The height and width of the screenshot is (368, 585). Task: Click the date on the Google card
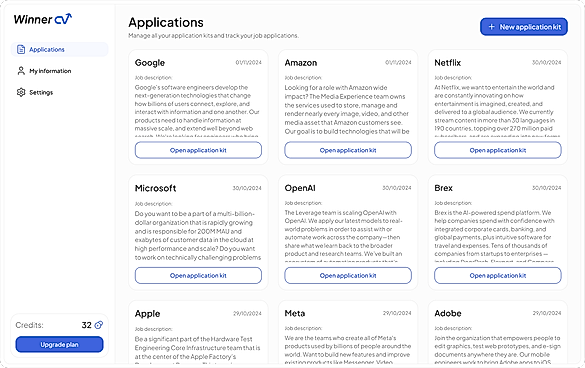tap(248, 62)
